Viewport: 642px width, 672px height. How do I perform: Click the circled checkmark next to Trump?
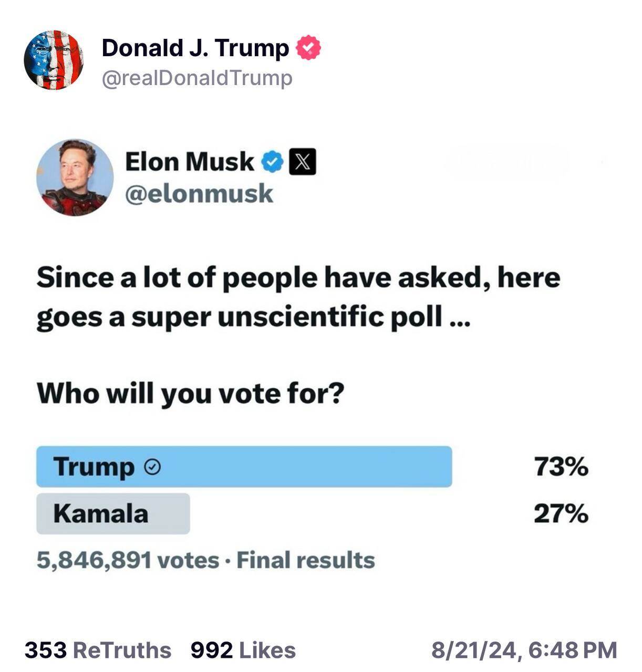tap(152, 467)
